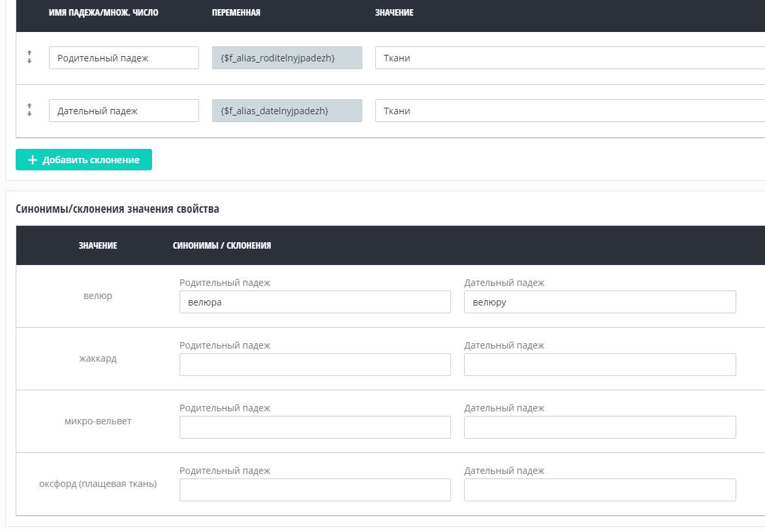Image resolution: width=765 pixels, height=532 pixels.
Task: Click the reorder handle for Дательный падеж row
Action: click(29, 110)
